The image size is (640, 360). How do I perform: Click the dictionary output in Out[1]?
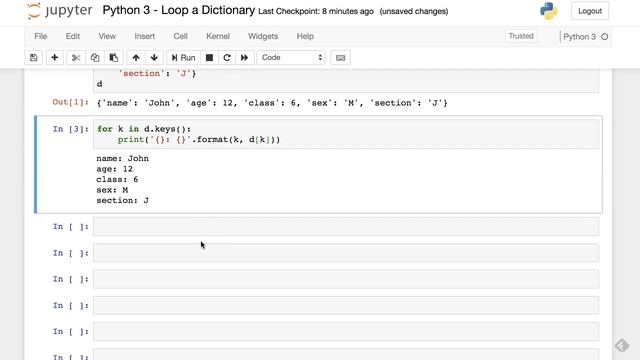pyautogui.click(x=272, y=103)
